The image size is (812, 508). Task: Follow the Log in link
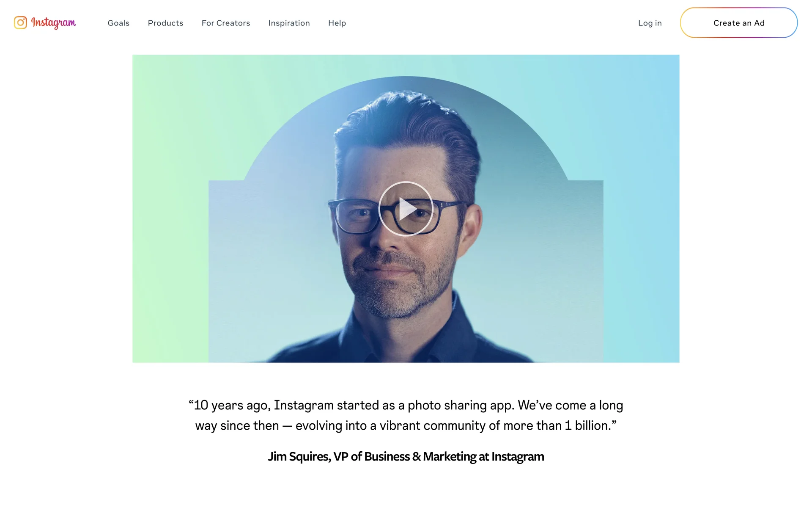650,23
